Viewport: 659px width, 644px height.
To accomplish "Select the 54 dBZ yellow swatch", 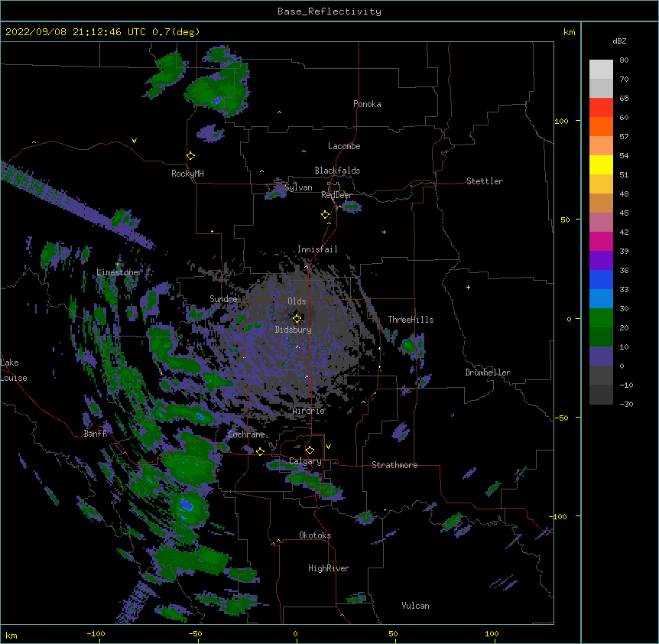I will point(601,164).
